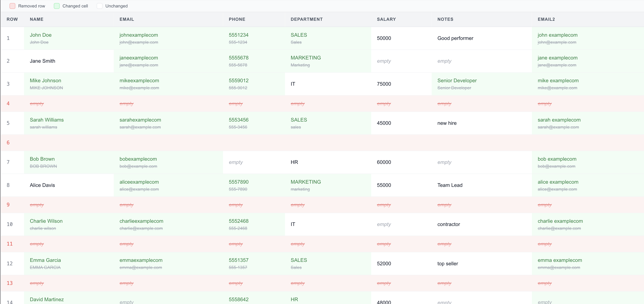Viewport: 644px width, 304px height.
Task: Click the removed row number 4
Action: 8,103
